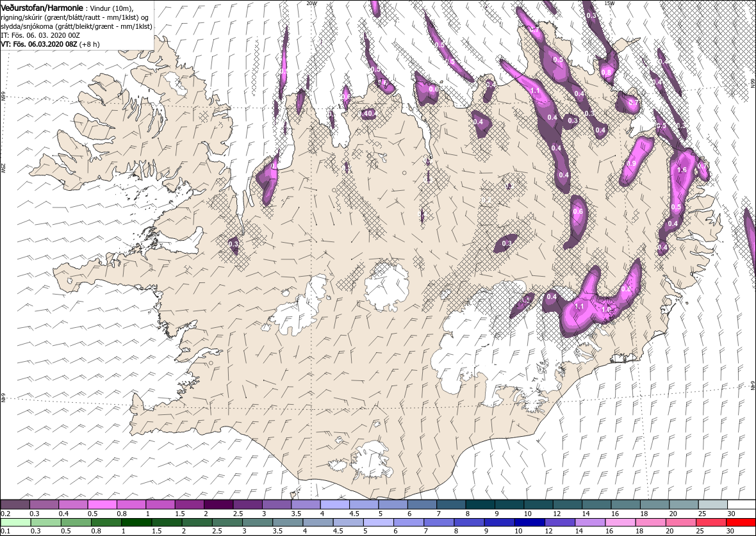Pick upper legend swatch between 10 and 12
Image resolution: width=756 pixels, height=536 pixels.
tap(538, 505)
